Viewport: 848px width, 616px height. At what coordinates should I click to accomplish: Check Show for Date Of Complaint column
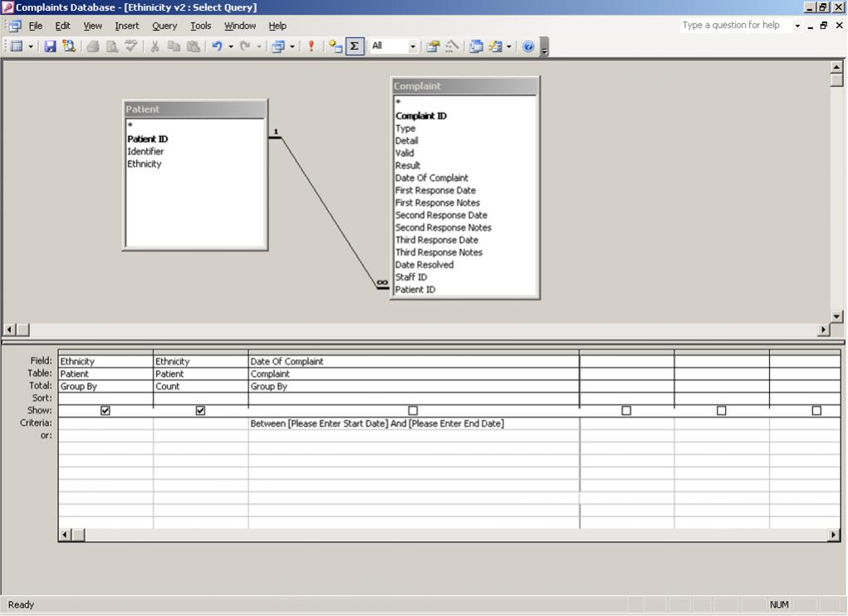point(413,411)
